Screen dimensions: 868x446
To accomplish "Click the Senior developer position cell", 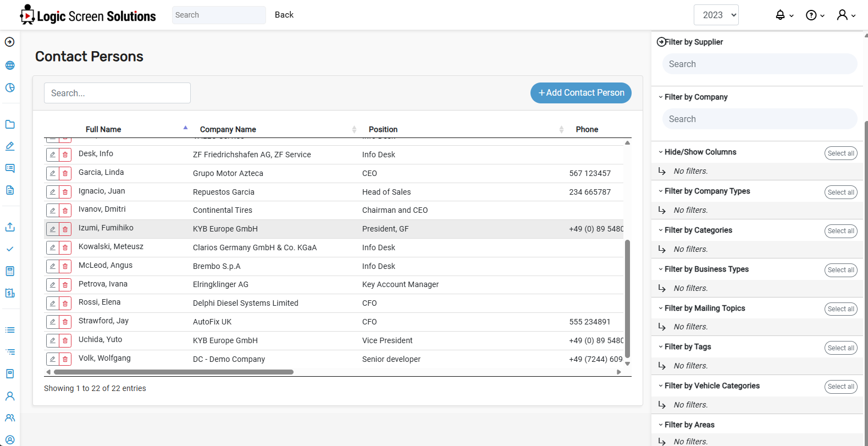I will tap(391, 359).
